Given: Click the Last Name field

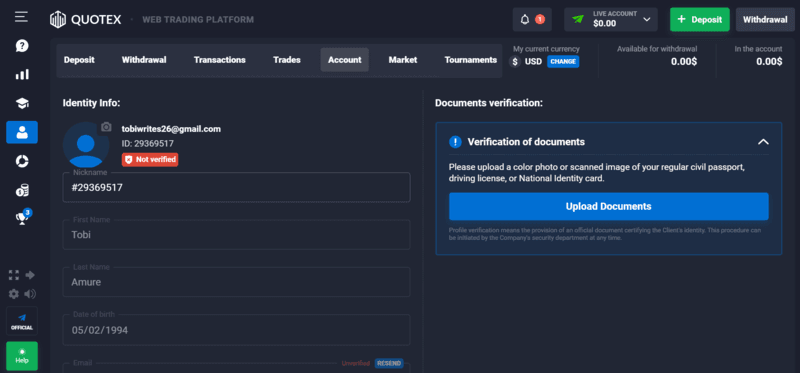Looking at the screenshot, I should coord(236,282).
